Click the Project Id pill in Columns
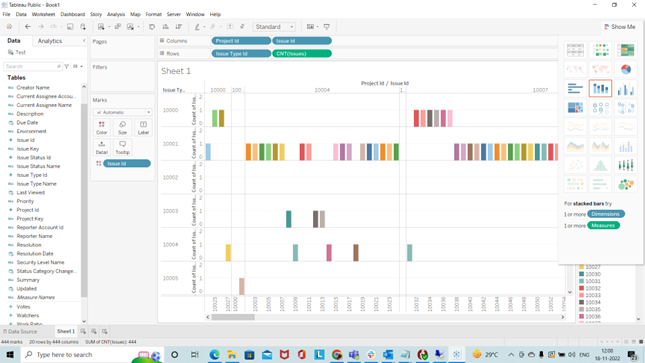This screenshot has width=645, height=363. click(241, 41)
